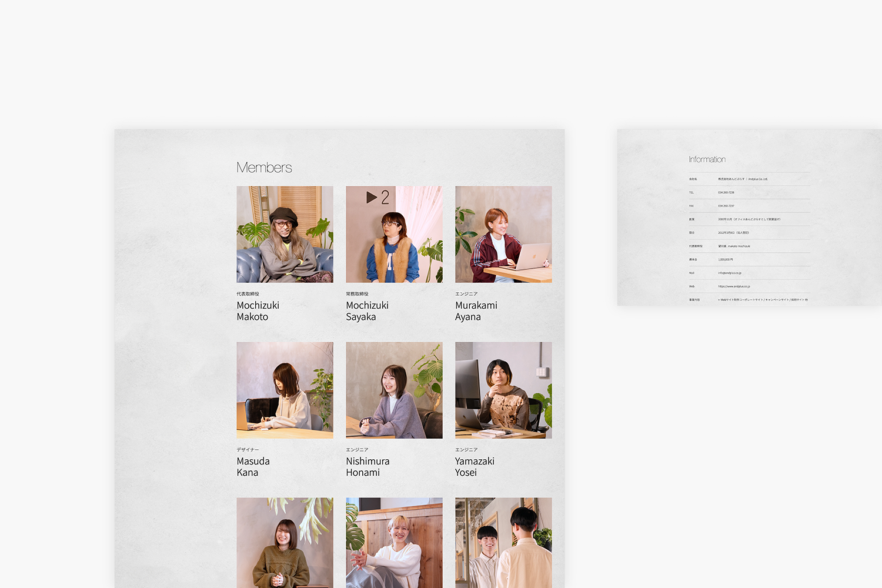Image resolution: width=882 pixels, height=588 pixels.
Task: Click the Yamazaki Yosei name label
Action: point(475,467)
